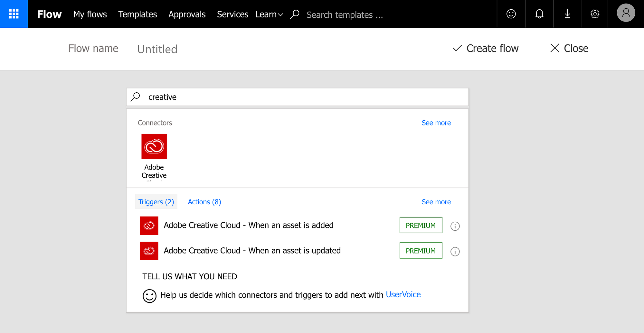Screen dimensions: 644x333
Task: Open the notifications bell
Action: 539,14
